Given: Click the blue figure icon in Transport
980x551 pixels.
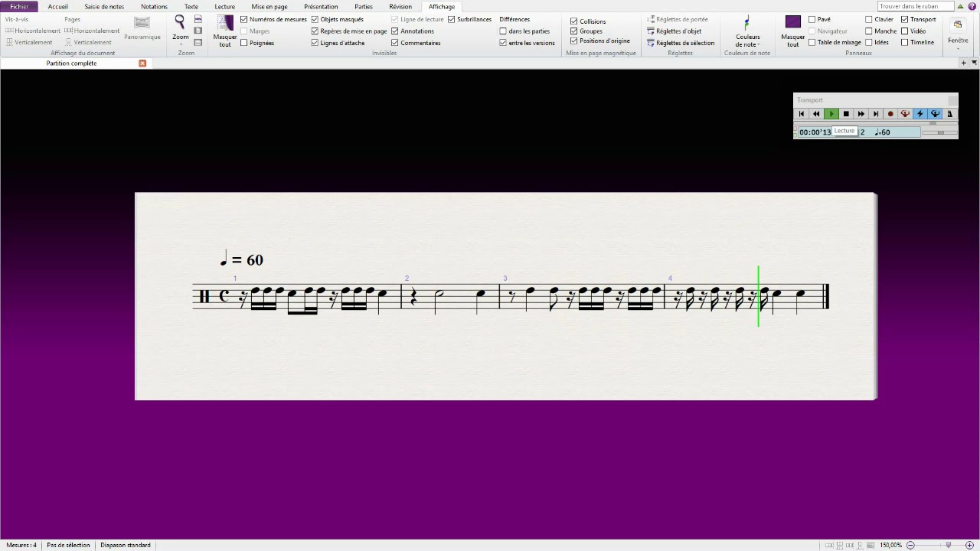Looking at the screenshot, I should click(935, 114).
